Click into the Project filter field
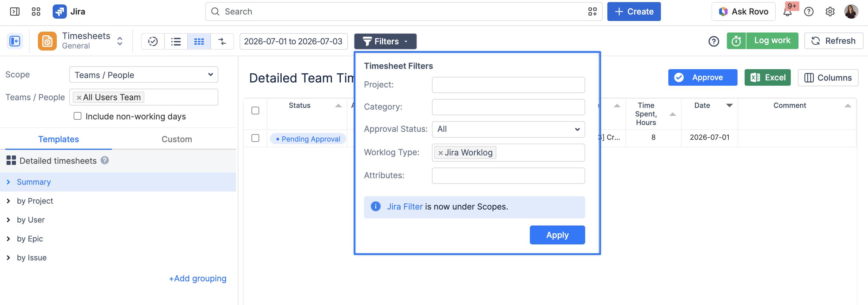Viewport: 868px width, 305px height. pyautogui.click(x=508, y=85)
